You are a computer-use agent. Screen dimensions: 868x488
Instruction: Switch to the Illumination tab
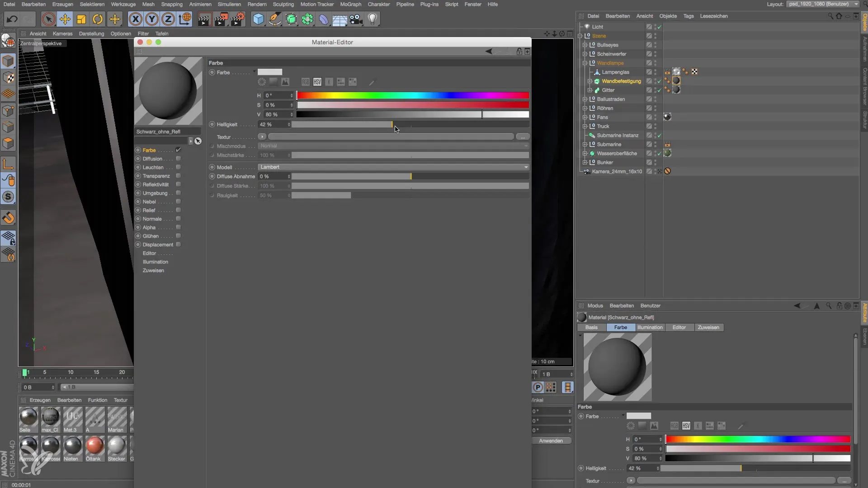[650, 328]
